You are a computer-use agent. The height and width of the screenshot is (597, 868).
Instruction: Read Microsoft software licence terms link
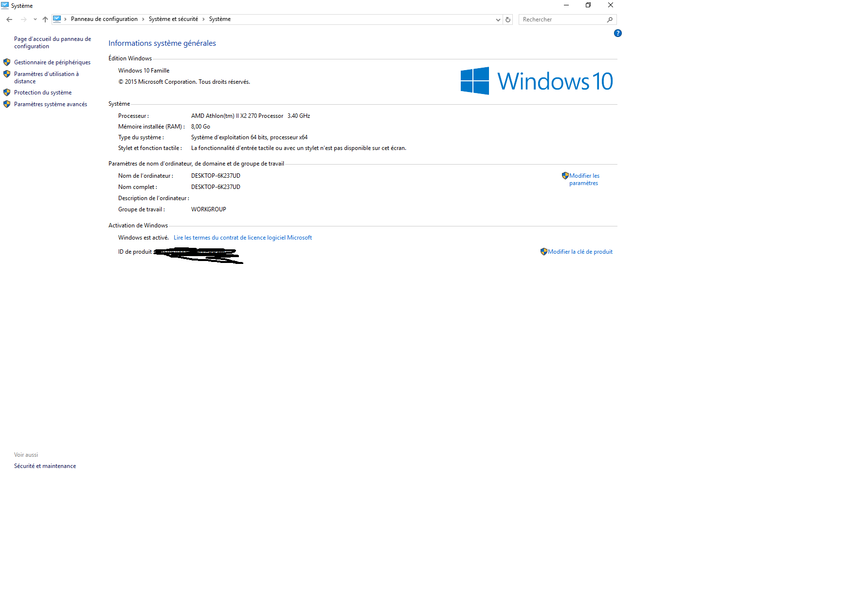(243, 238)
